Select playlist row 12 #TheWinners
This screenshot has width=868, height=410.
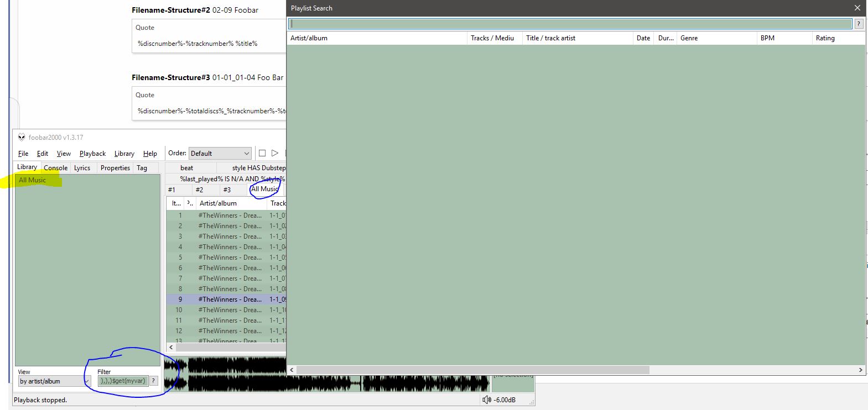point(226,331)
